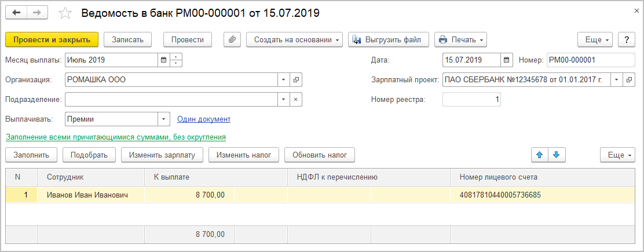The image size is (644, 252).
Task: Move the row down with blue arrow
Action: [x=557, y=155]
